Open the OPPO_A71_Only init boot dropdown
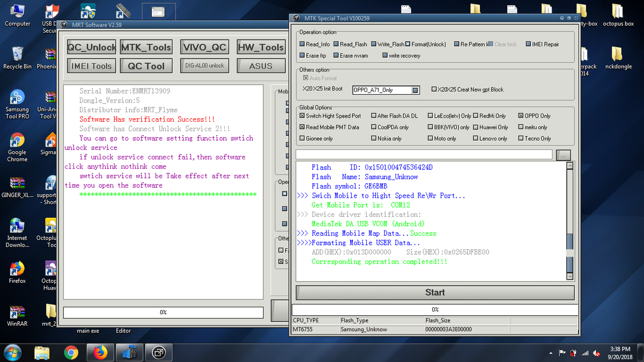The image size is (644, 362). click(x=415, y=90)
